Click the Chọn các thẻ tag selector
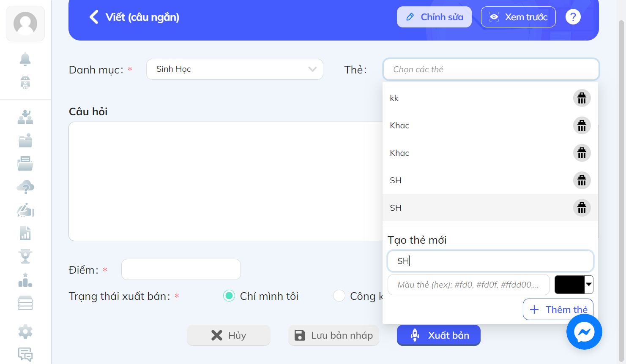The height and width of the screenshot is (364, 626). [x=491, y=69]
